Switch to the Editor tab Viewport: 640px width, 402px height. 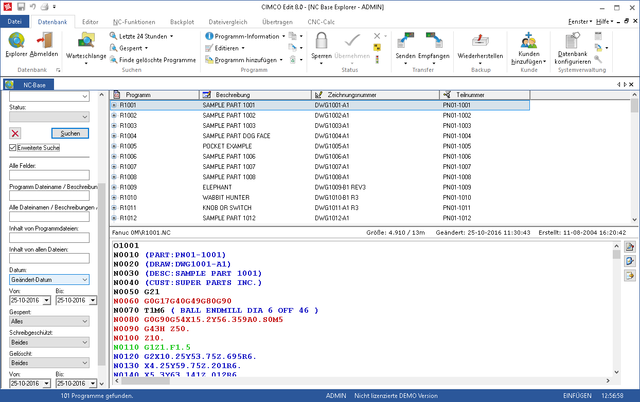click(x=90, y=22)
